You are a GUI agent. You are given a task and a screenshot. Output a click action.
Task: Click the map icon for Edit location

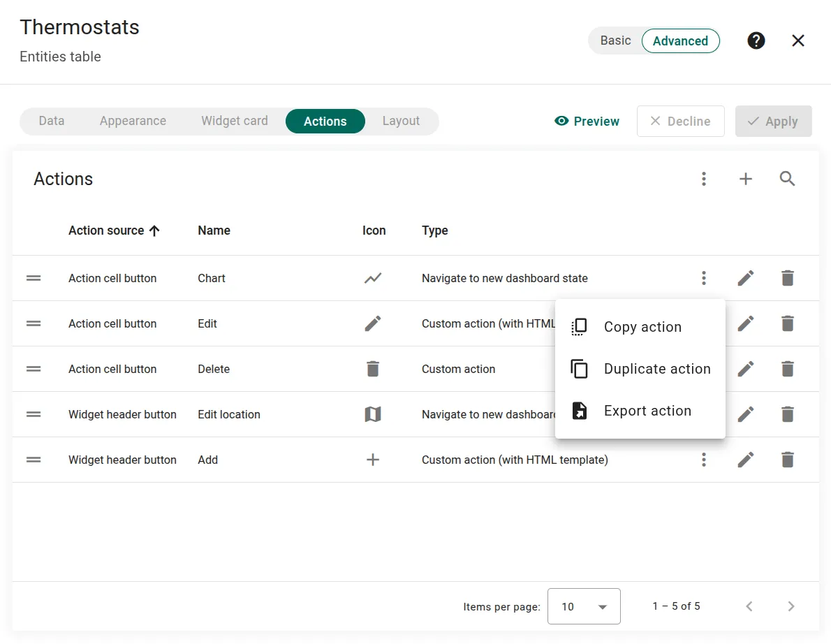pos(373,414)
